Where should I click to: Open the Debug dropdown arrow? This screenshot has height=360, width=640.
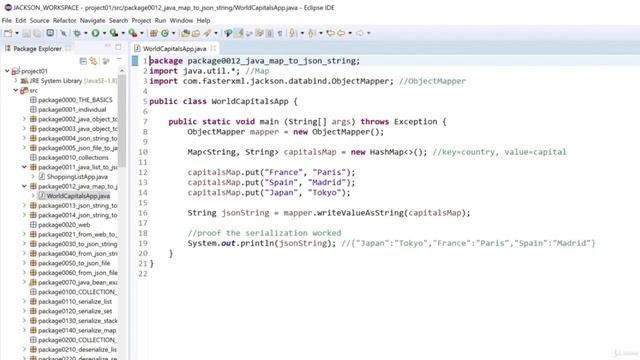click(x=86, y=33)
